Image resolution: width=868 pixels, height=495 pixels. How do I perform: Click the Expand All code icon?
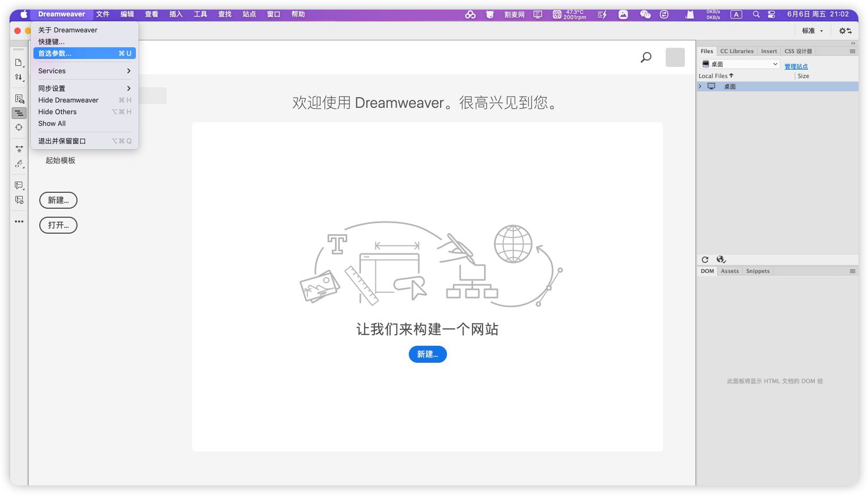pyautogui.click(x=19, y=149)
